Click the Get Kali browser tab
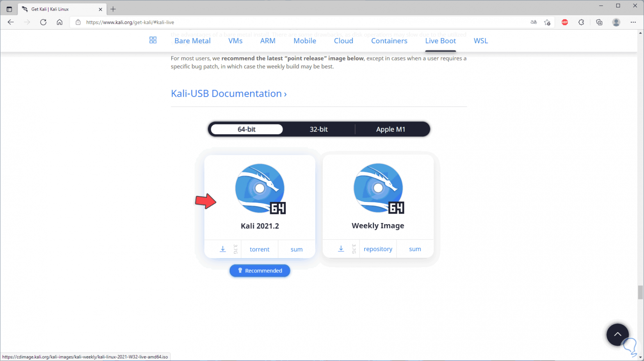This screenshot has width=644, height=361. click(61, 9)
